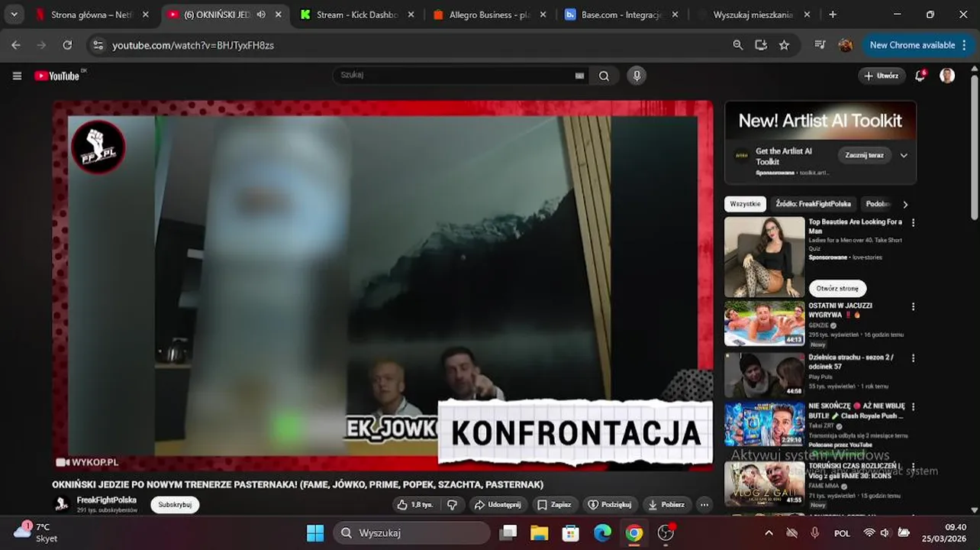Viewport: 980px width, 550px height.
Task: Open Windows Start menu
Action: pos(315,532)
